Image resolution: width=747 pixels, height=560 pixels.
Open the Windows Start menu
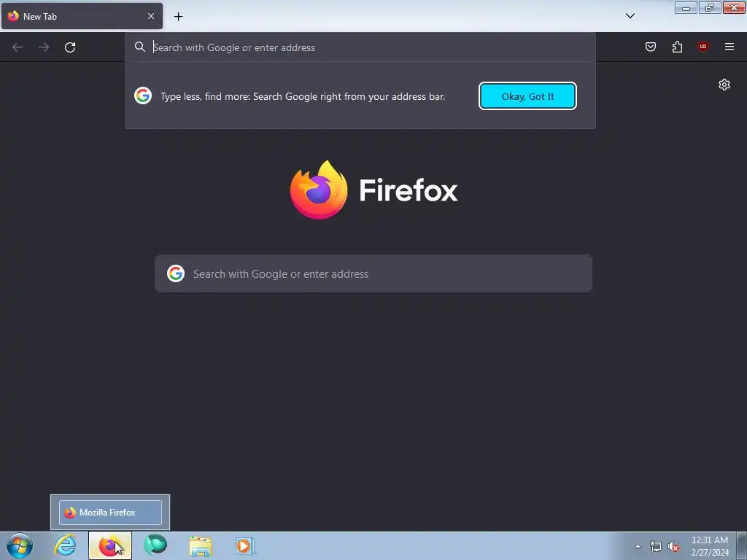tap(20, 545)
